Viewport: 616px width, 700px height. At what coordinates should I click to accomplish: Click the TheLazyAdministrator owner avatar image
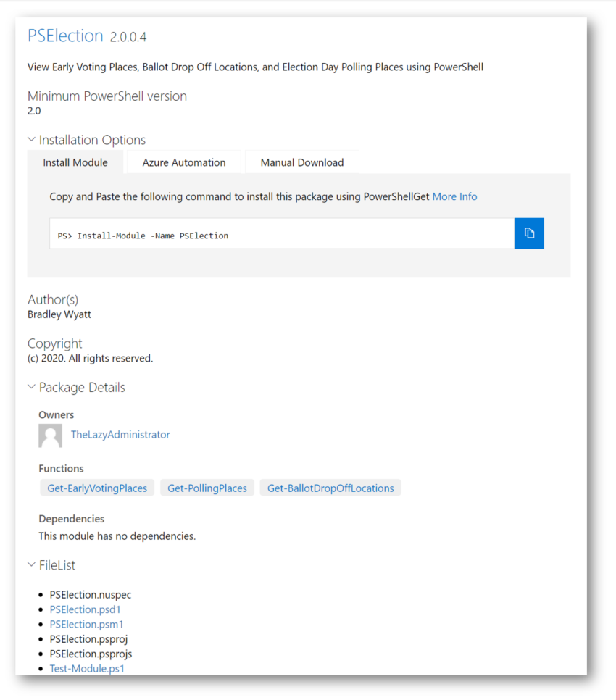click(51, 436)
